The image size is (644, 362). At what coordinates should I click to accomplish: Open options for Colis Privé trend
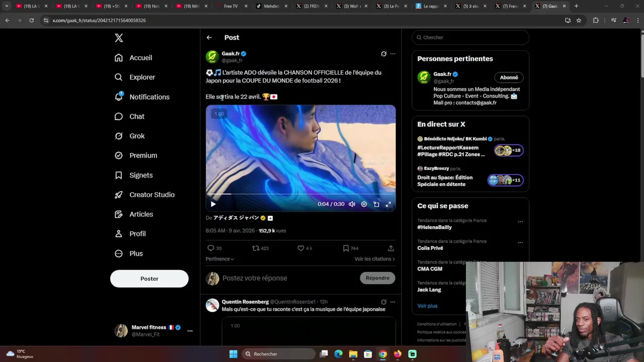pyautogui.click(x=520, y=242)
